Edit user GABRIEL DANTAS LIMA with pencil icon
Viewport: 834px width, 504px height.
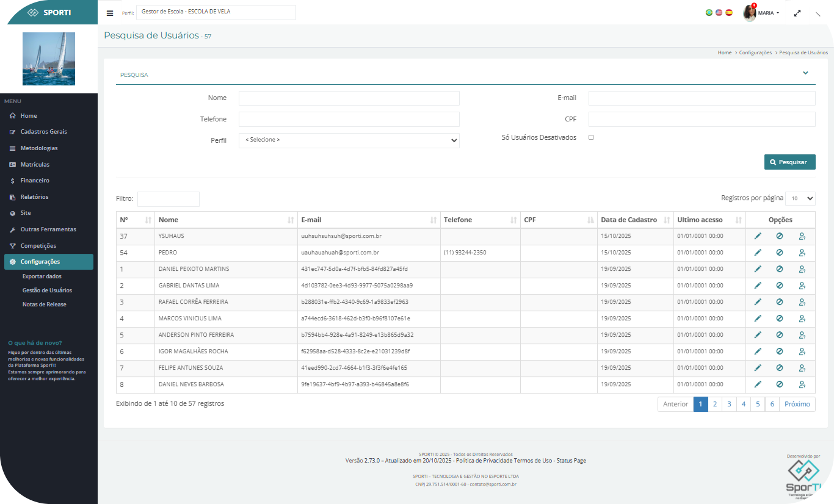(x=758, y=286)
